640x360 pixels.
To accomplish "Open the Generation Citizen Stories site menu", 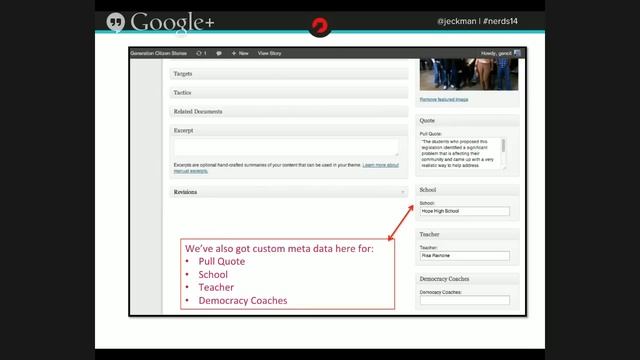I will pyautogui.click(x=158, y=53).
